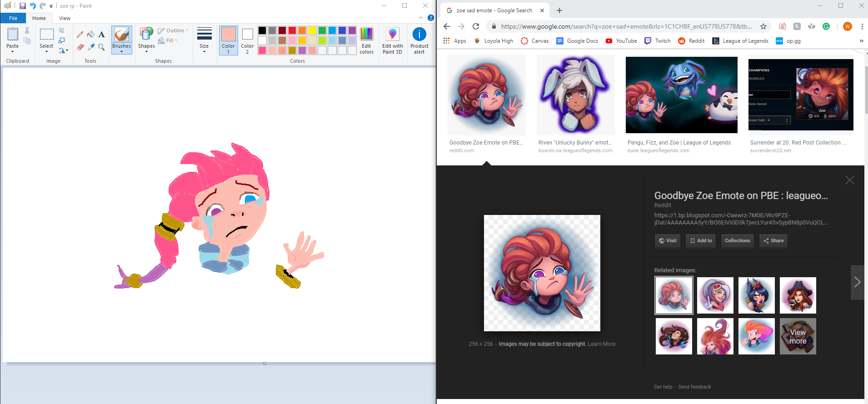The height and width of the screenshot is (404, 868).
Task: Click the Grammarly extension icon
Action: (x=826, y=26)
